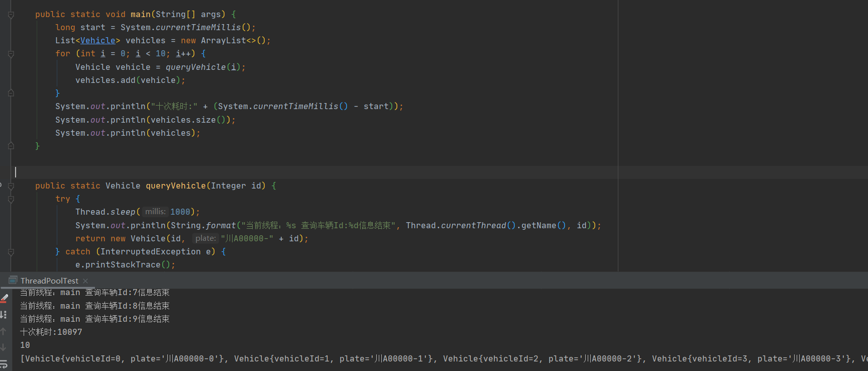
Task: Collapse the main method fold marker
Action: click(11, 15)
